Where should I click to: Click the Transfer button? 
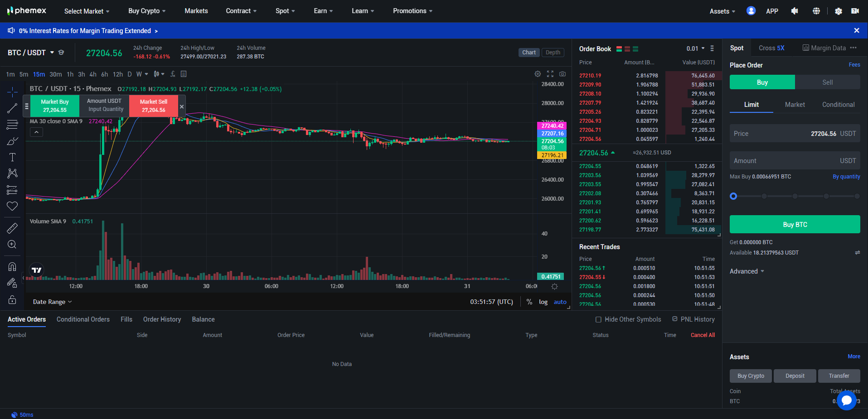pyautogui.click(x=839, y=376)
